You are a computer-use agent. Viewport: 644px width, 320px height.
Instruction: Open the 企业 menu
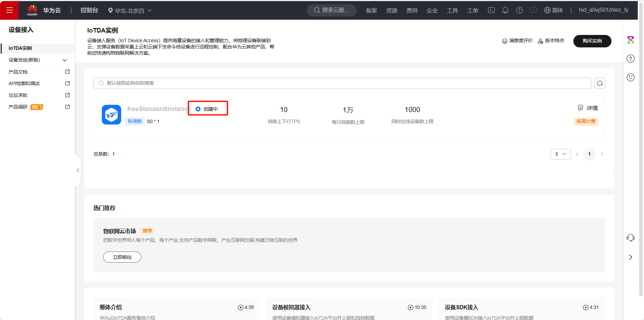point(432,10)
